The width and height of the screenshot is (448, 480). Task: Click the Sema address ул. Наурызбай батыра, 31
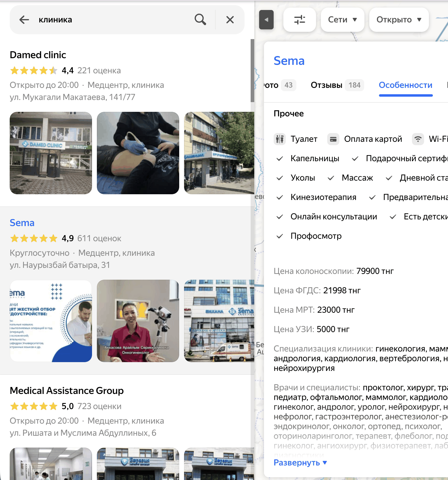(60, 265)
